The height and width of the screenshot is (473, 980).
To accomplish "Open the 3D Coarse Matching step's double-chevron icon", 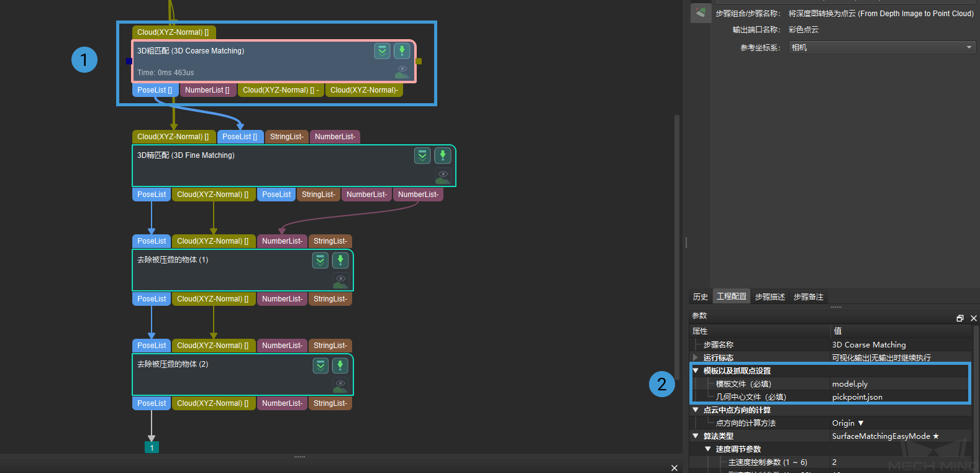I will click(383, 51).
